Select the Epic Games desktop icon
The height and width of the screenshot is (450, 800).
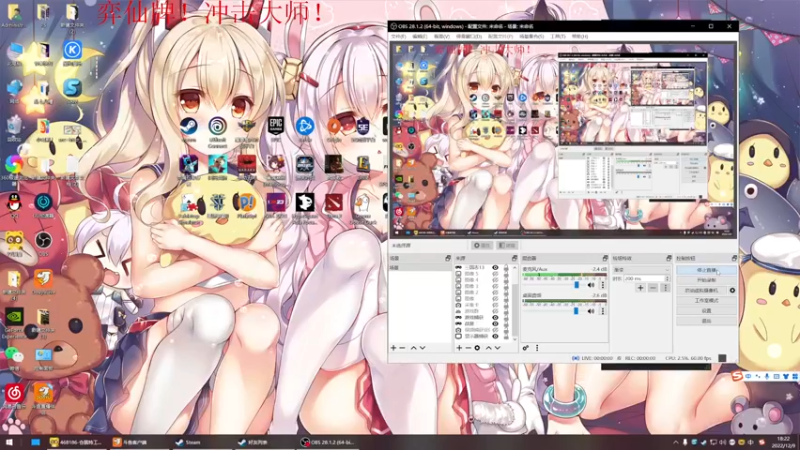point(276,129)
